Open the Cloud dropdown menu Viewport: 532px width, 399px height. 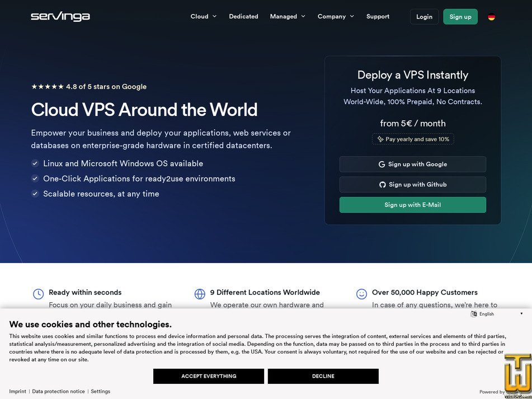[x=203, y=16]
